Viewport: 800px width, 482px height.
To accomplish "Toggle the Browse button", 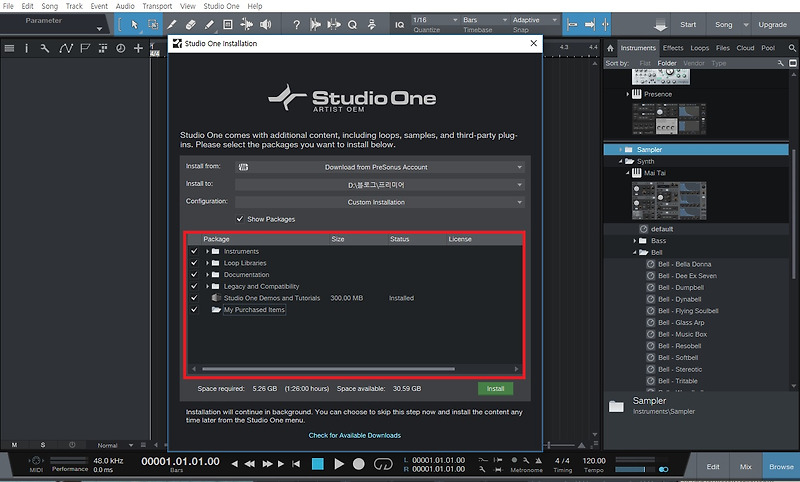I will click(781, 467).
